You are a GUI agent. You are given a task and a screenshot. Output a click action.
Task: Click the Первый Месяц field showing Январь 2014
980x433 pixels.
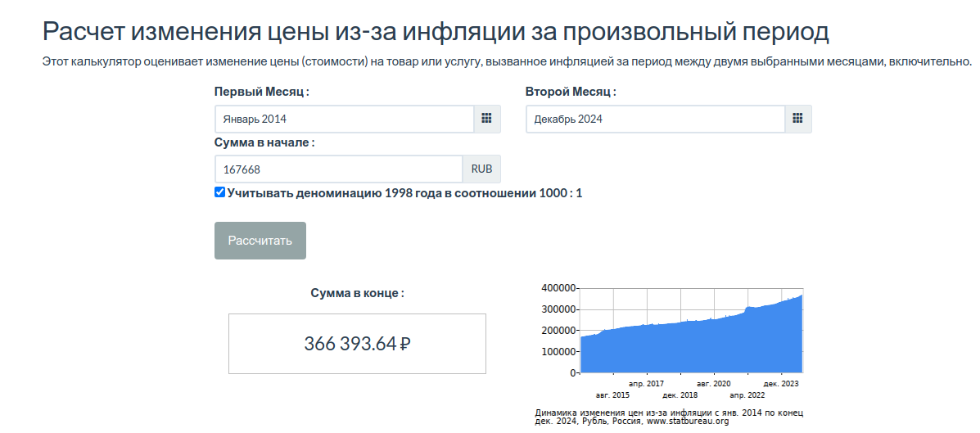345,119
